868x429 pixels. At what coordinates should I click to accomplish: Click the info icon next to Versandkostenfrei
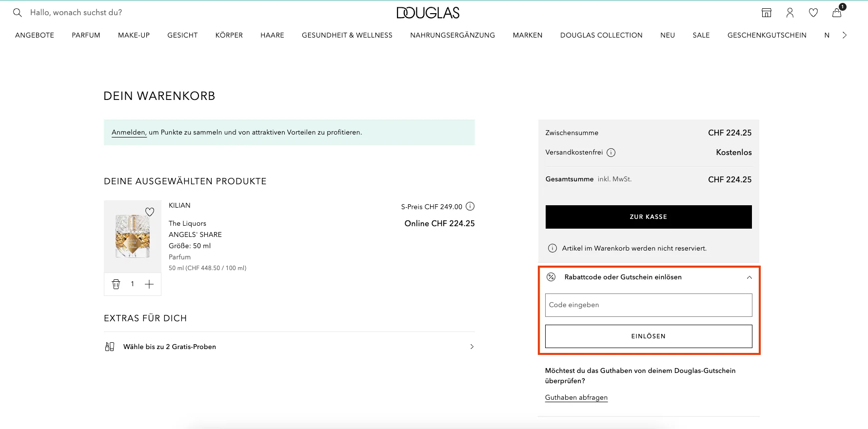(612, 152)
